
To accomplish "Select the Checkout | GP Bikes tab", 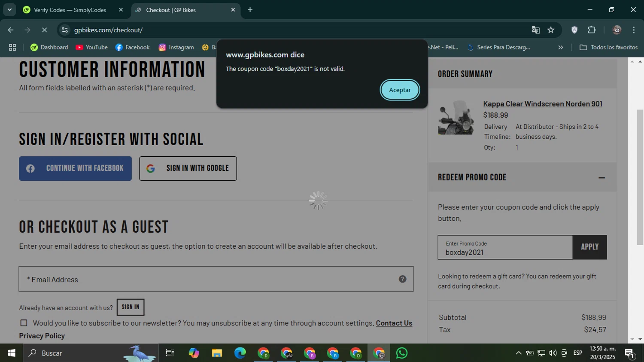I will pyautogui.click(x=170, y=10).
